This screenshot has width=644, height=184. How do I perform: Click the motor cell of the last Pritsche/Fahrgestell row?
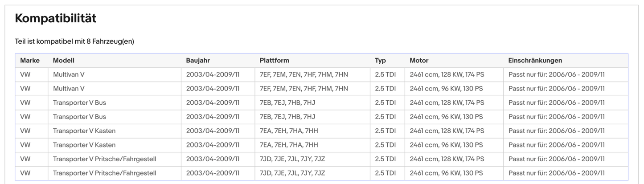[x=446, y=173]
